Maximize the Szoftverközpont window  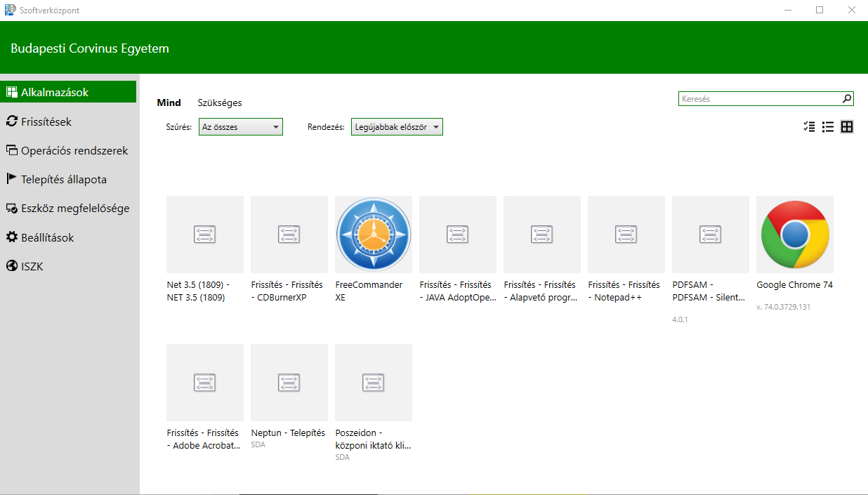tap(820, 10)
